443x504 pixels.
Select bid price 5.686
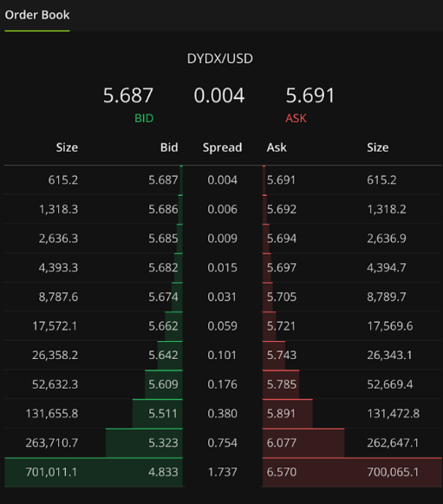pos(163,209)
